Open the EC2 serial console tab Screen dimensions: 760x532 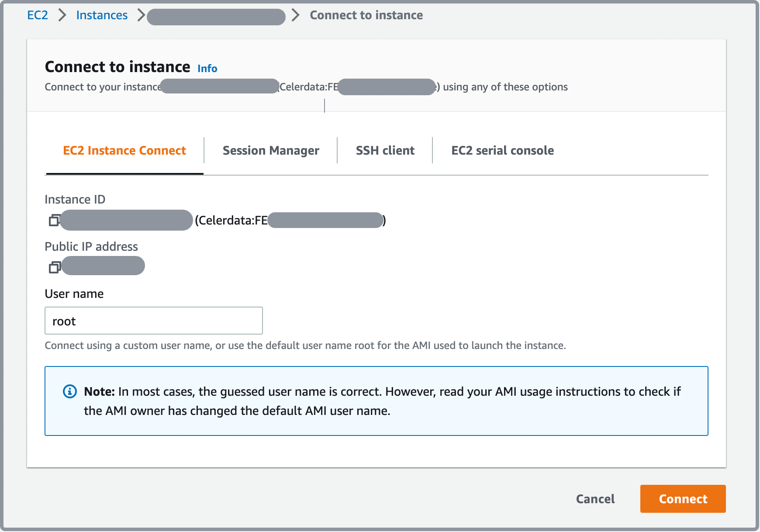[502, 151]
